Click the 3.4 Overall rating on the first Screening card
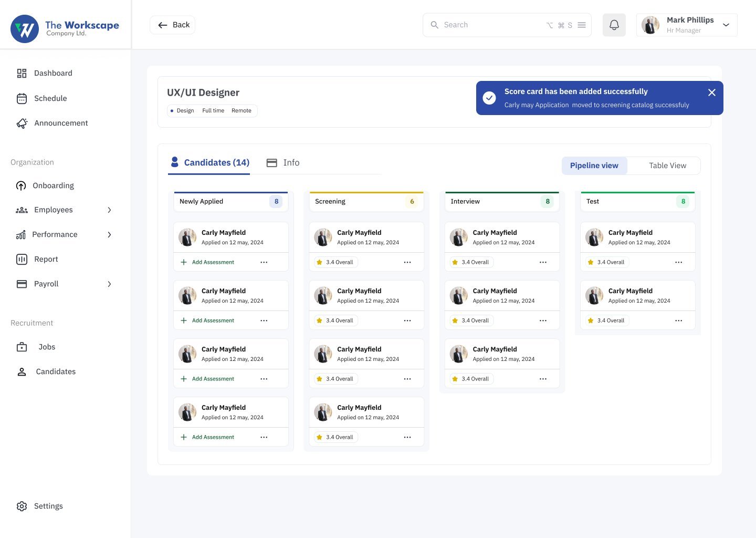 (336, 262)
